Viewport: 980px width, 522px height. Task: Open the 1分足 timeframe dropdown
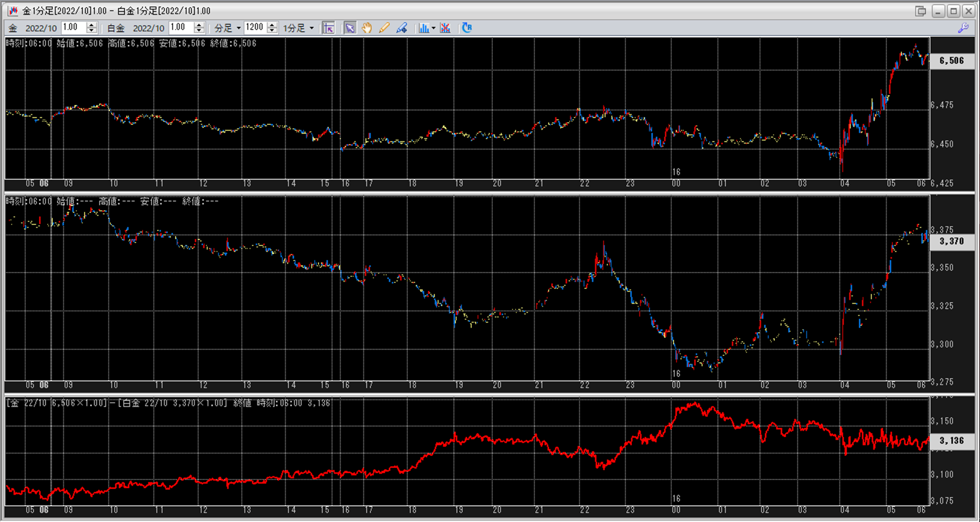point(311,28)
